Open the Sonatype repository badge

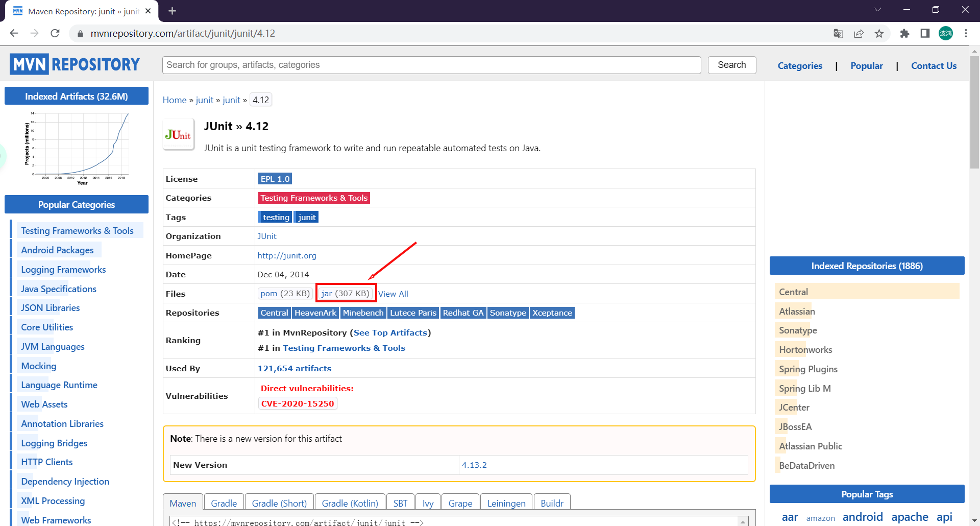(508, 313)
